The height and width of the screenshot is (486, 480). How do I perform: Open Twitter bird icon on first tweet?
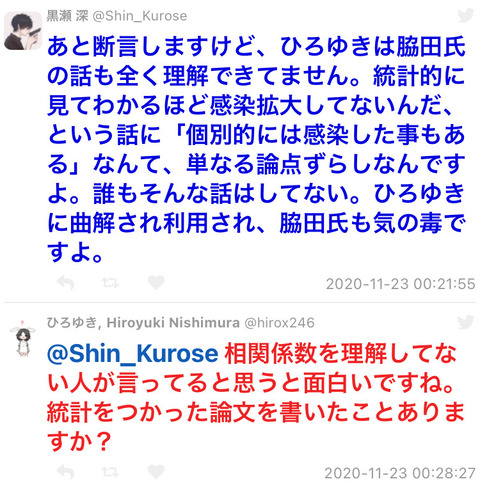(x=465, y=15)
